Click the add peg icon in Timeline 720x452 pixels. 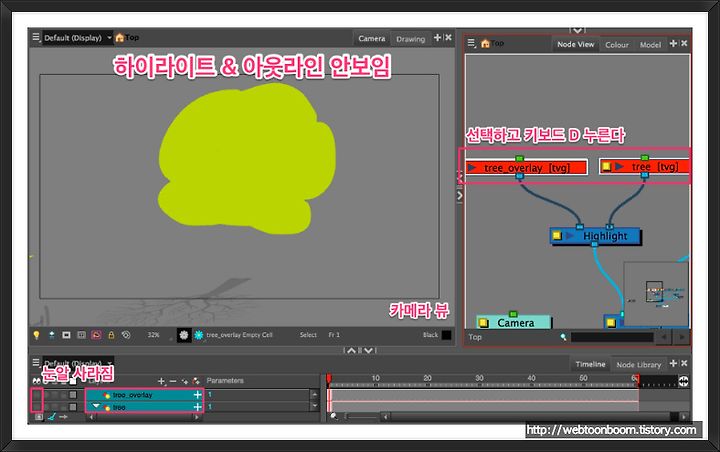(x=185, y=381)
